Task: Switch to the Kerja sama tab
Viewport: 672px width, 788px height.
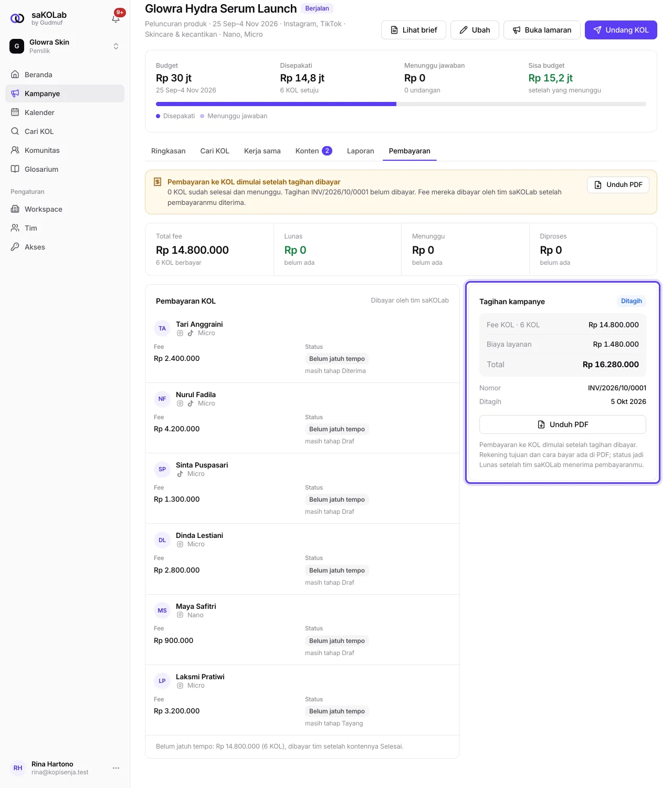Action: click(x=262, y=151)
